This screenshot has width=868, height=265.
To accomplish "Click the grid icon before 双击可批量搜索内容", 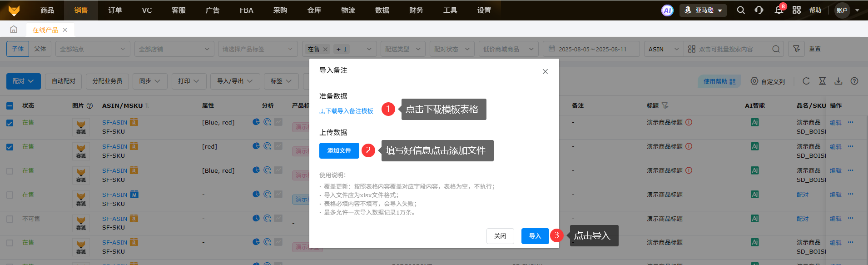I will click(x=692, y=49).
